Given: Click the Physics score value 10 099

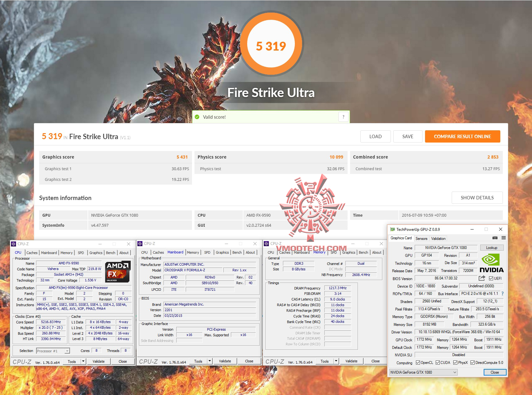Looking at the screenshot, I should click(336, 157).
